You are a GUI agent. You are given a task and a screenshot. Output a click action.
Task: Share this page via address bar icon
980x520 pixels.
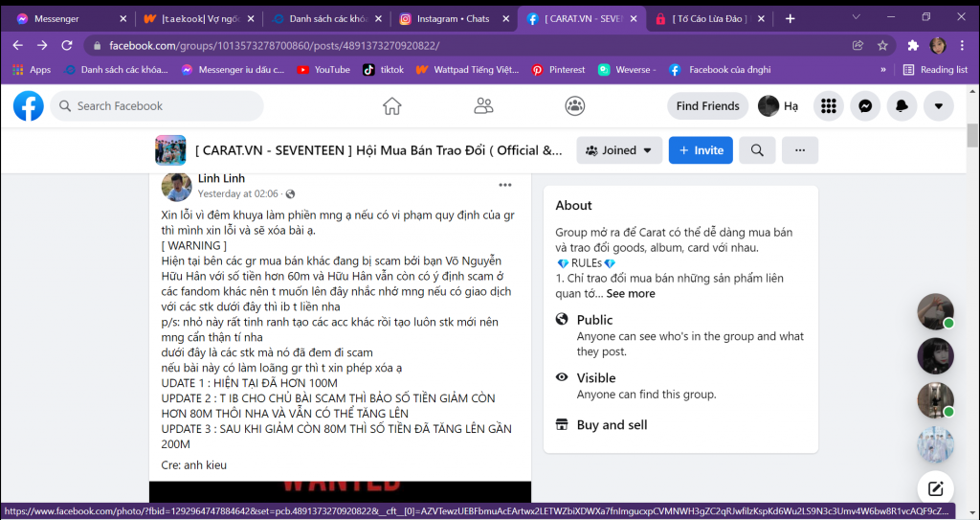tap(858, 45)
